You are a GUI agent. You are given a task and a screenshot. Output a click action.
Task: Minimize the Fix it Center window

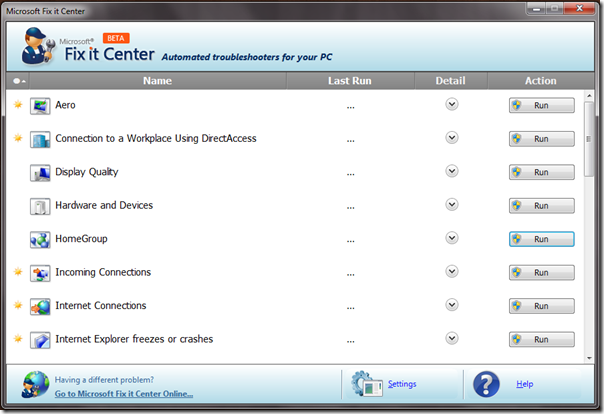pyautogui.click(x=536, y=8)
